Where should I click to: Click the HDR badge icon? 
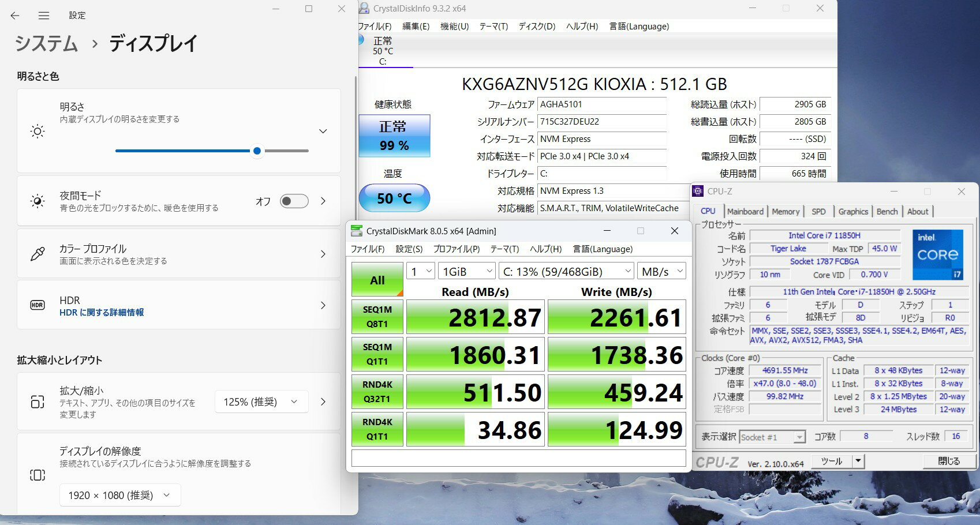point(38,305)
